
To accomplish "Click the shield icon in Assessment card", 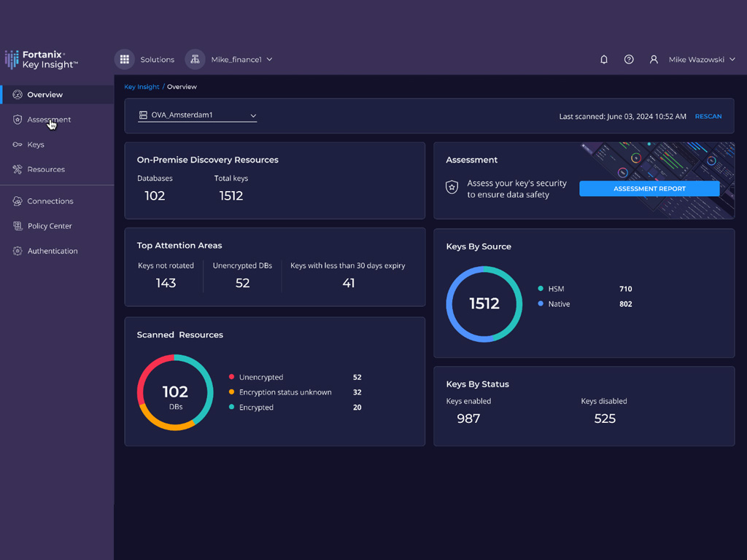I will (x=452, y=187).
